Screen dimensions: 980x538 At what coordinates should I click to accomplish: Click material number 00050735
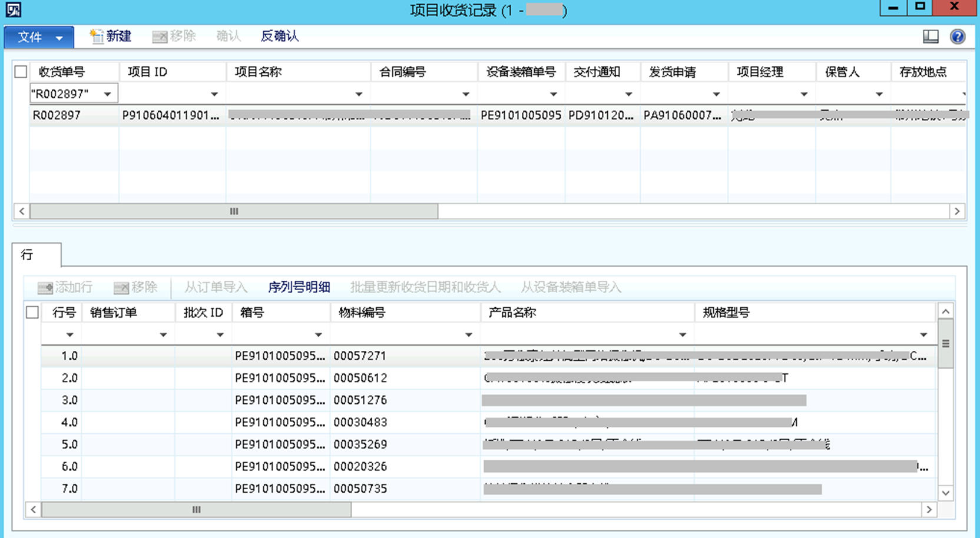pos(360,489)
